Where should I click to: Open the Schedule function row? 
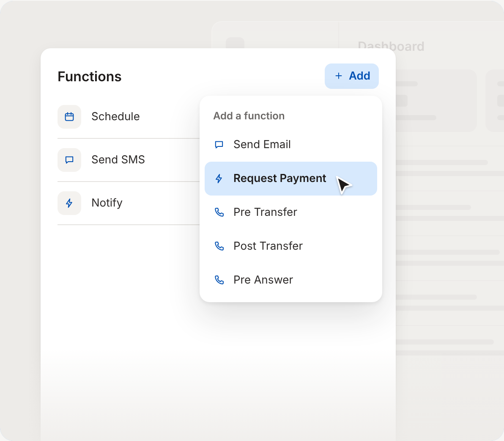pyautogui.click(x=129, y=116)
